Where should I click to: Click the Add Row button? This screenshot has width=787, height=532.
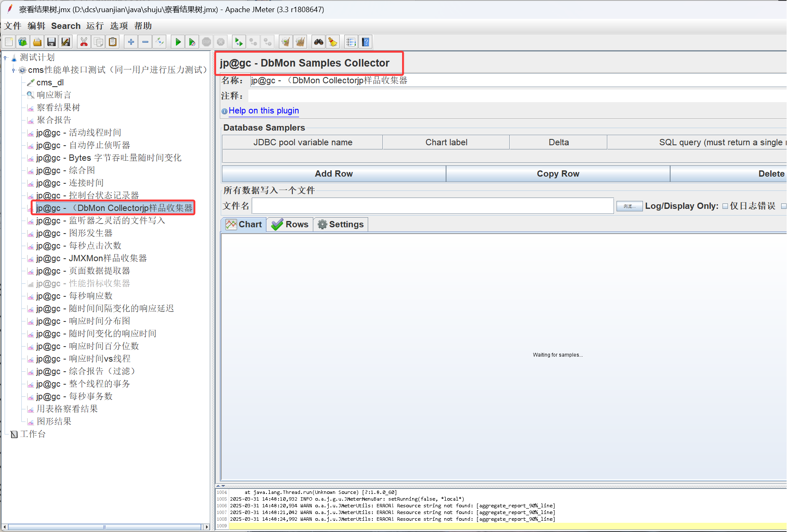(x=334, y=174)
